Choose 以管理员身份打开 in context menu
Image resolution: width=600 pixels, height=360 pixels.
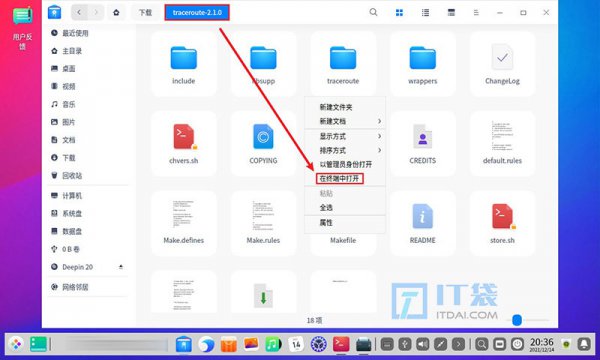(345, 165)
